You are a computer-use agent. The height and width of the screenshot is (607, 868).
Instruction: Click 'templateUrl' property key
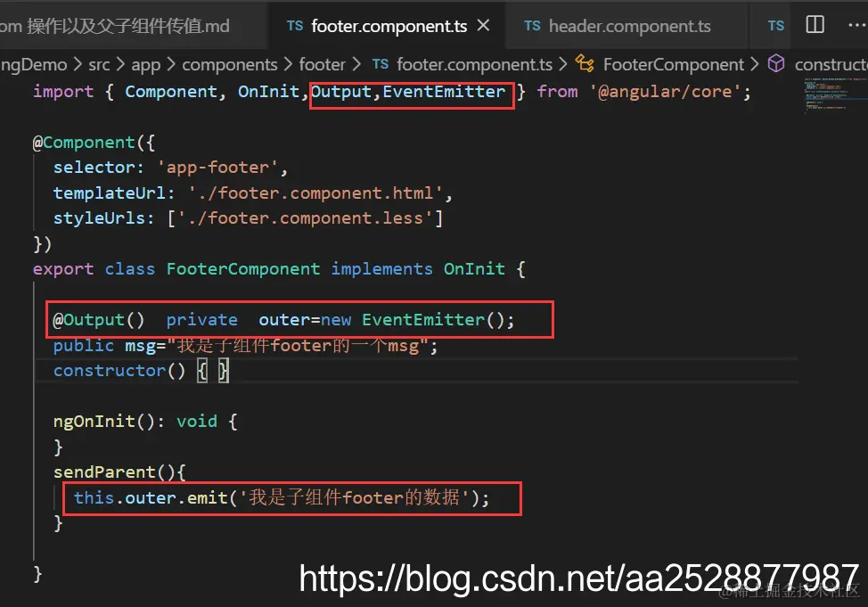tap(110, 193)
